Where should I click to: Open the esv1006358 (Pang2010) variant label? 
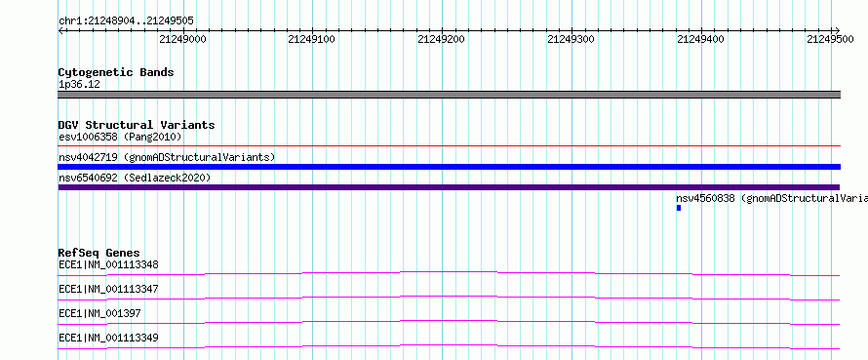pos(120,137)
